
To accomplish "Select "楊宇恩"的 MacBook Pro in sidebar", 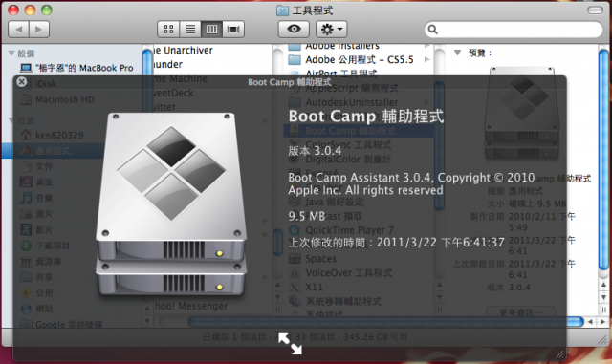I will point(76,68).
